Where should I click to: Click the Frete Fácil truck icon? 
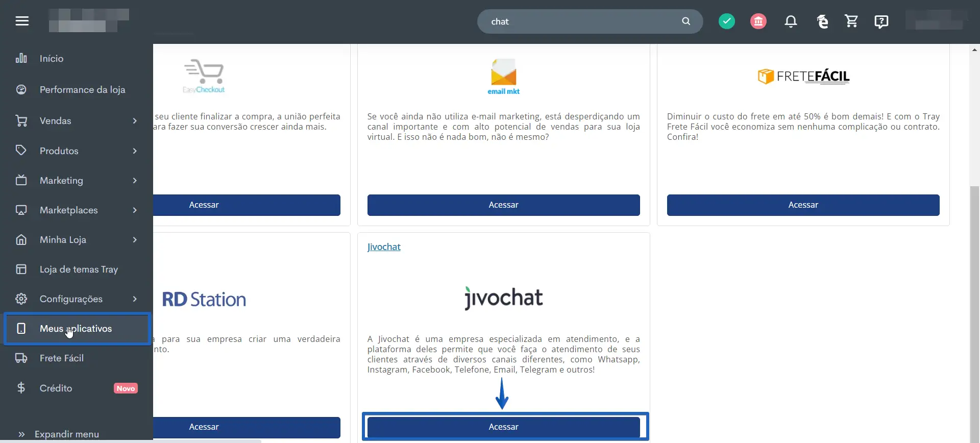pos(21,358)
